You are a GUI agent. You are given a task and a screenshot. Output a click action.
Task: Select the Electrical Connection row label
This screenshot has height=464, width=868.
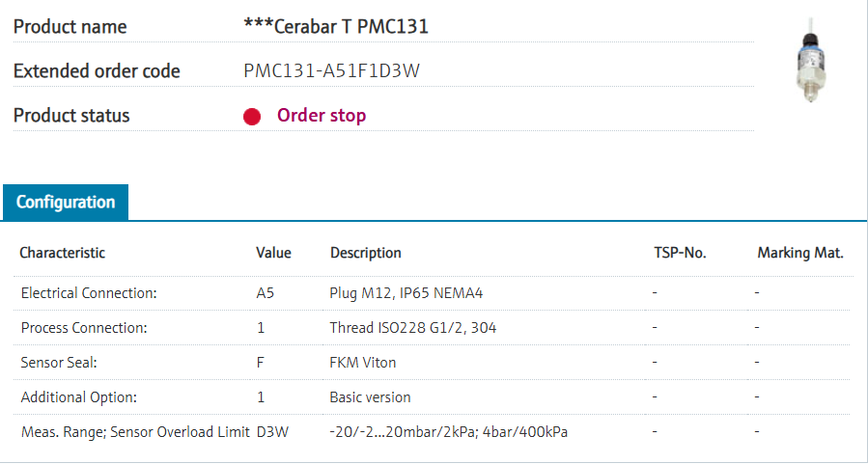pos(89,292)
